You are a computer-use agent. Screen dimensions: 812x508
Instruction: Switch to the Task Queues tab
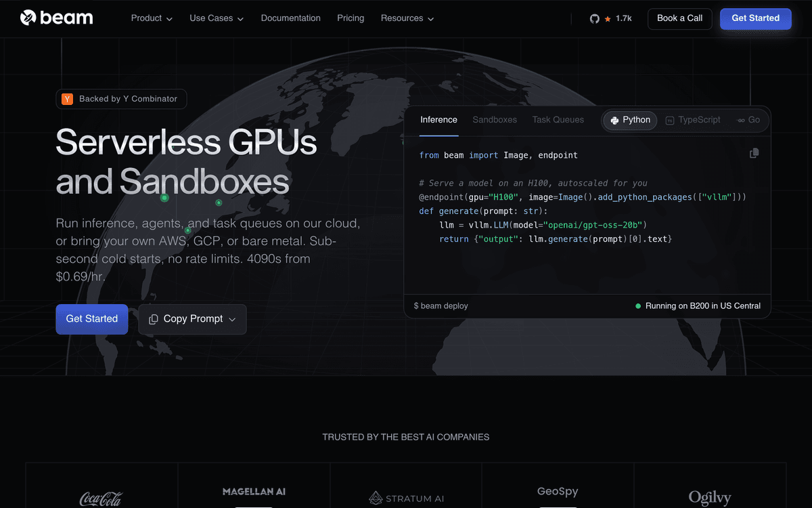pos(558,120)
